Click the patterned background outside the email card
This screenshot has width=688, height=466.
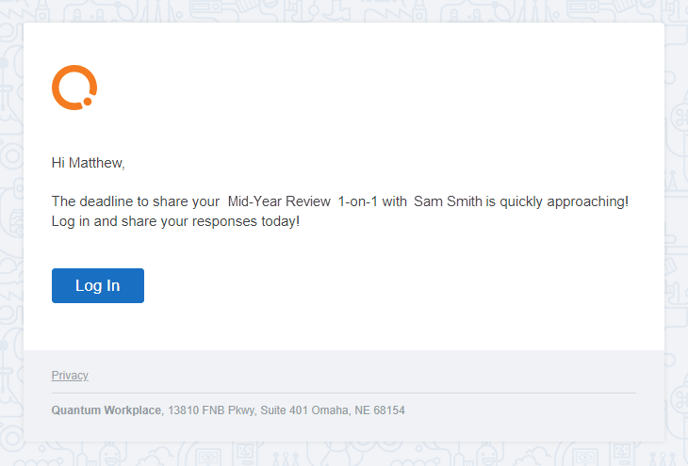coord(676,219)
